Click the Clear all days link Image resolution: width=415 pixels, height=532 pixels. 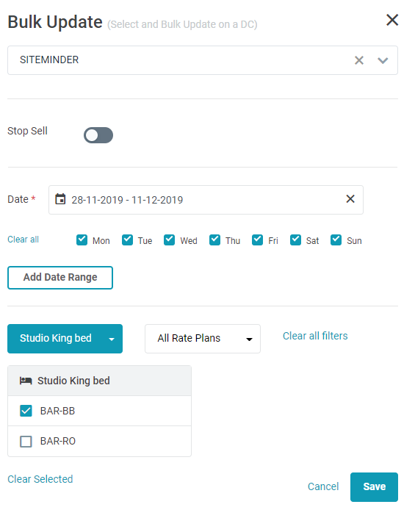23,240
